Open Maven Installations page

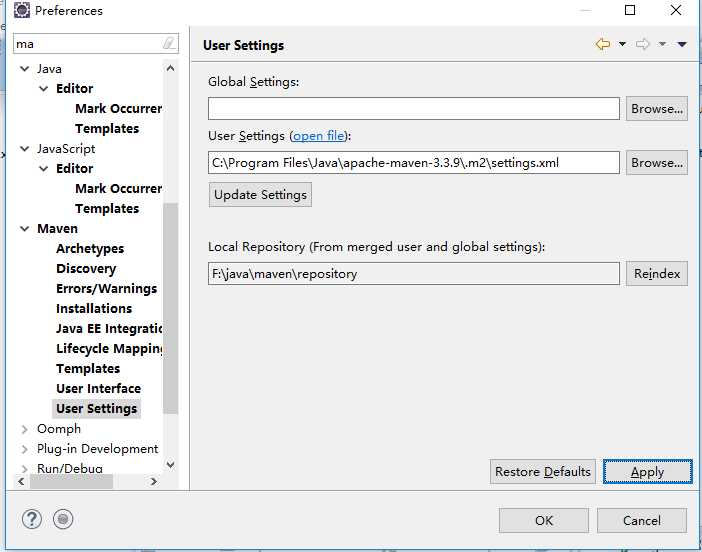[x=94, y=309]
